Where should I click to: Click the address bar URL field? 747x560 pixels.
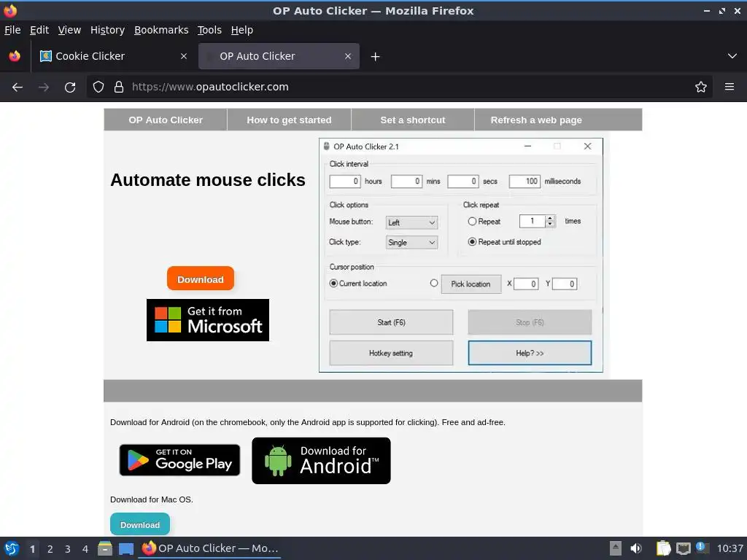click(400, 87)
